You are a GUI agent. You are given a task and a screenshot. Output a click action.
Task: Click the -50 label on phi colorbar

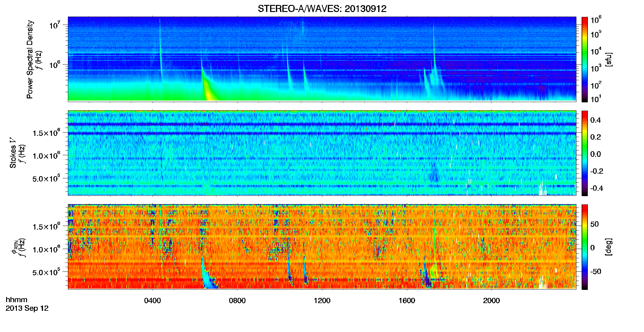595,271
